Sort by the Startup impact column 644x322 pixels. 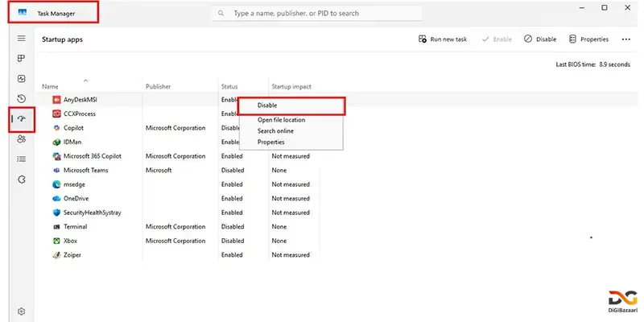click(291, 87)
